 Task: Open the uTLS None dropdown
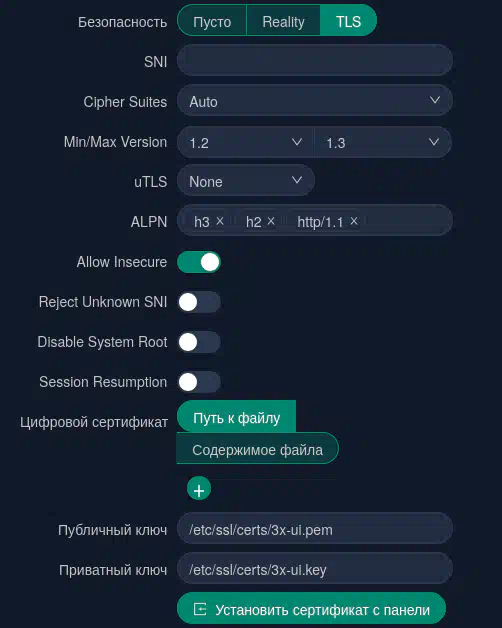[246, 181]
